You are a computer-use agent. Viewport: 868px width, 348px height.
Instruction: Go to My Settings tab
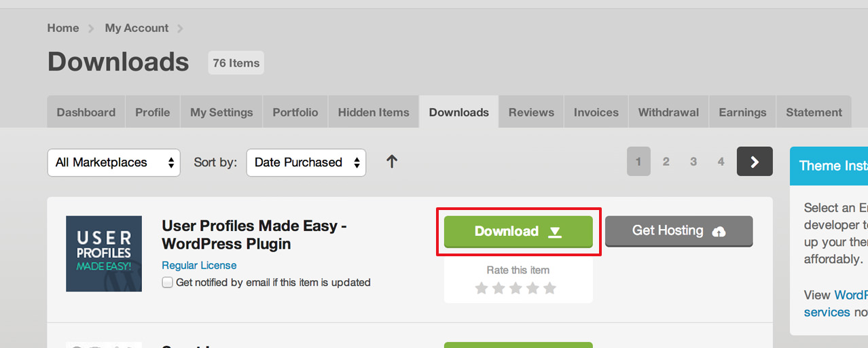pyautogui.click(x=221, y=112)
